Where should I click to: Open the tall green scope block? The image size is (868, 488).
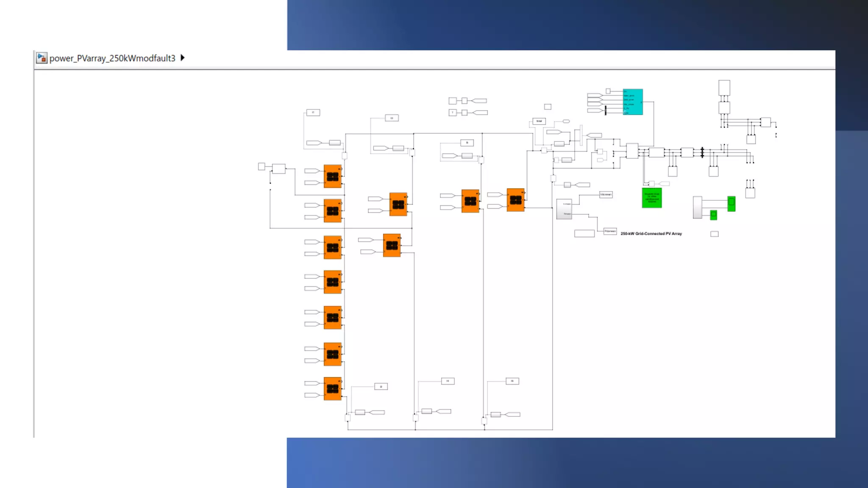coord(731,204)
